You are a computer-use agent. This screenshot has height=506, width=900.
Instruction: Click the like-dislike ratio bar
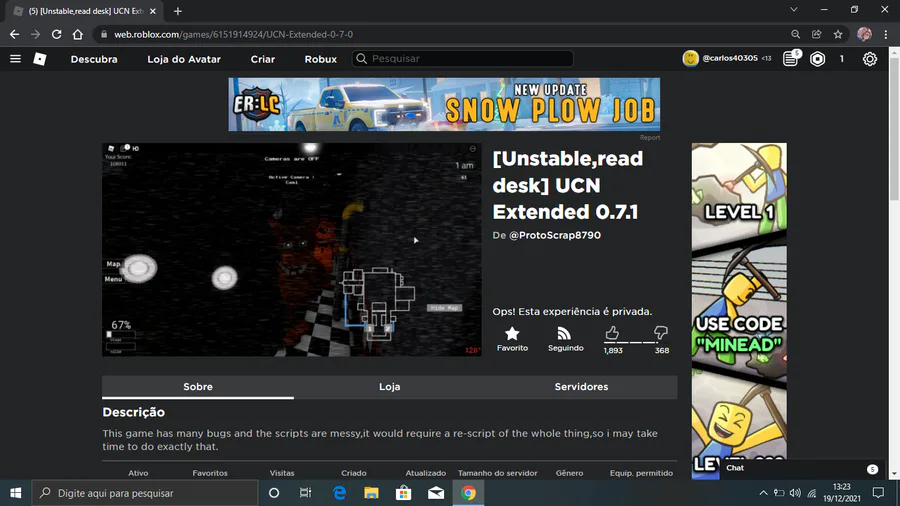point(637,342)
